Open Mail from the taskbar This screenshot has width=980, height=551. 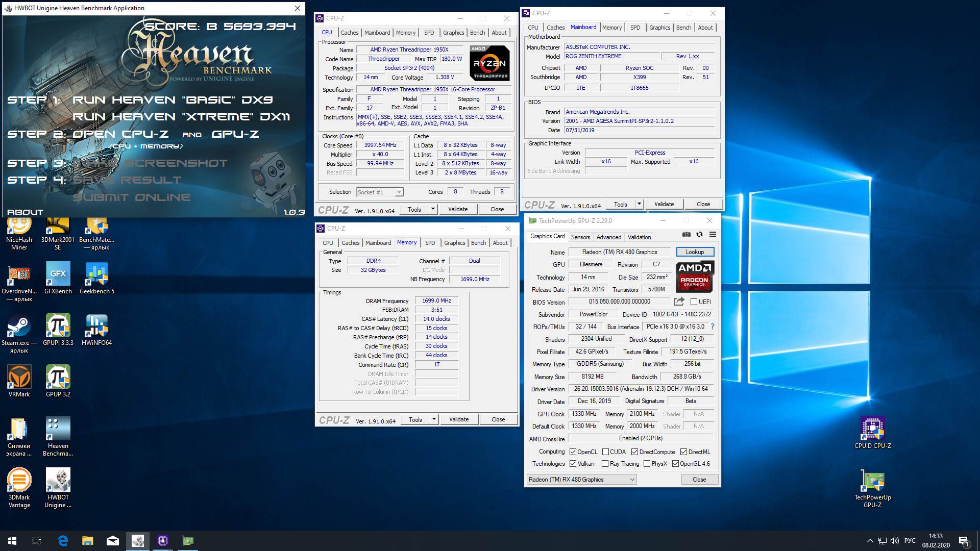tap(113, 541)
